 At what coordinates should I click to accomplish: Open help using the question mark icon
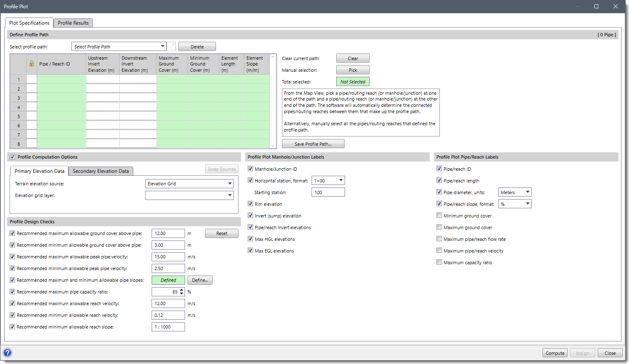(7, 353)
